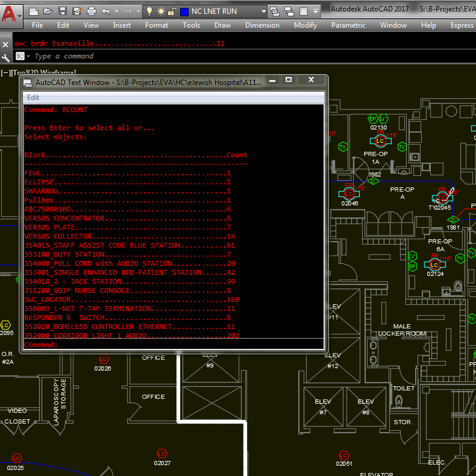476x476 pixels.
Task: Close the command line with the X button
Action: pyautogui.click(x=5, y=45)
